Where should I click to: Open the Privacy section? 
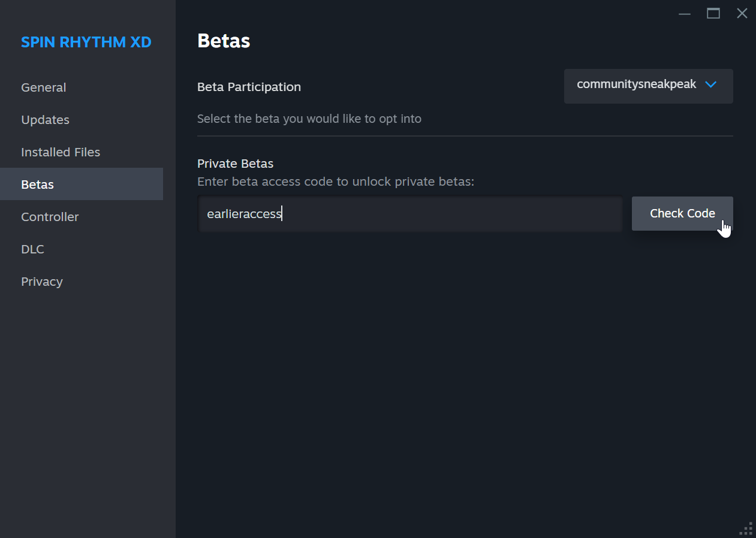point(82,282)
